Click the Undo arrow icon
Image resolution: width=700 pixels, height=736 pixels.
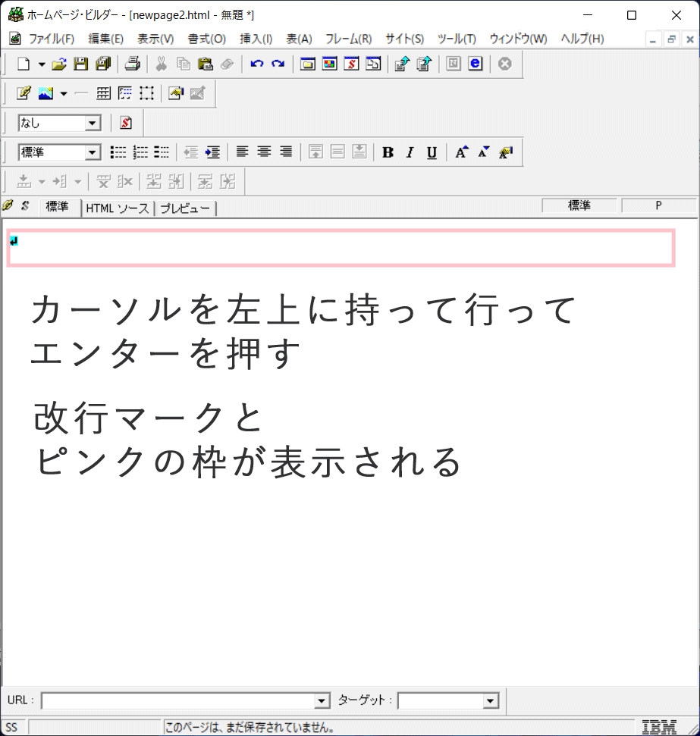point(257,64)
